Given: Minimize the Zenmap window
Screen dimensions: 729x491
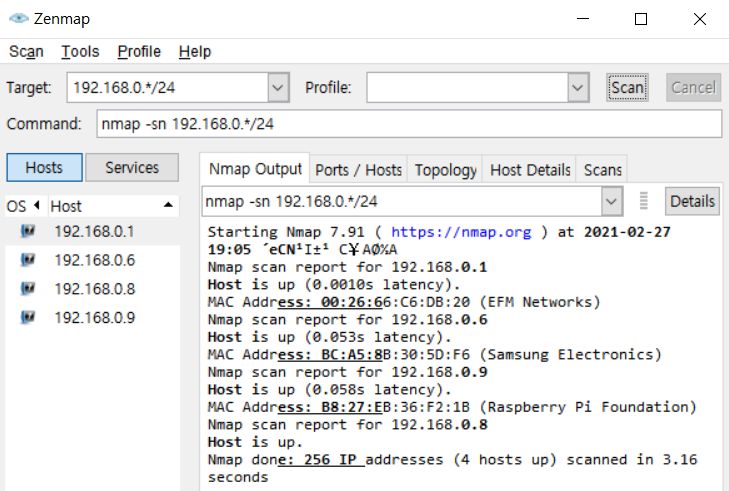Looking at the screenshot, I should coord(583,19).
